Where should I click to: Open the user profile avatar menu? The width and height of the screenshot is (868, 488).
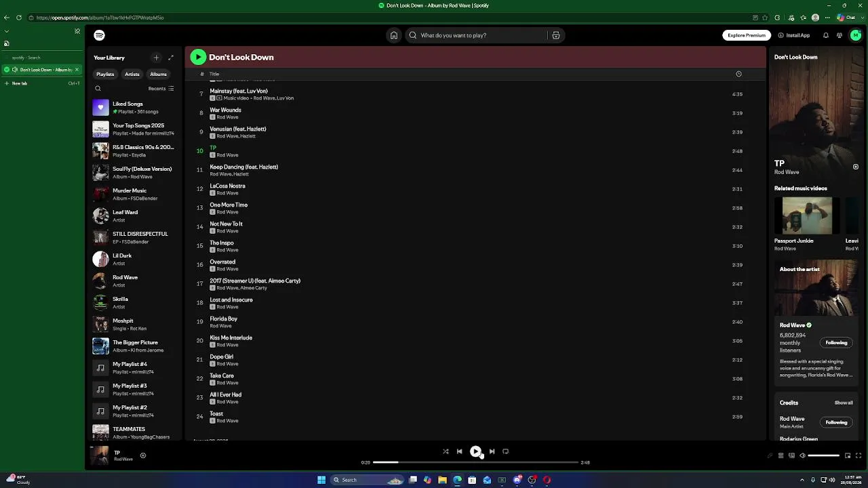(856, 35)
